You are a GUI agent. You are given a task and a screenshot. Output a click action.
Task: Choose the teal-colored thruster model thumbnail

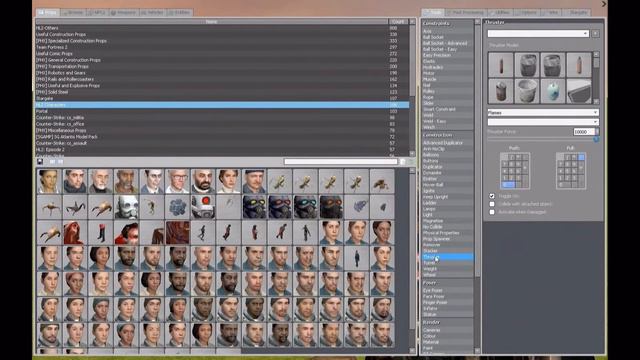(x=553, y=91)
